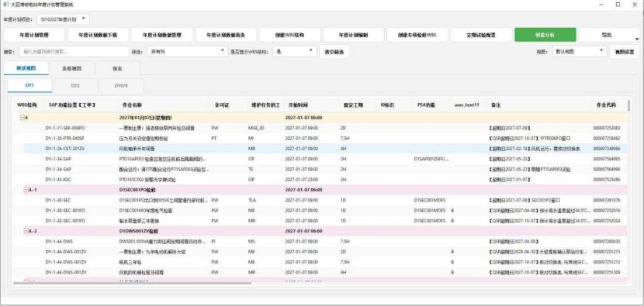Image resolution: width=644 pixels, height=306 pixels.
Task: Select row DY-1-45-KSC
Action: pos(320,179)
